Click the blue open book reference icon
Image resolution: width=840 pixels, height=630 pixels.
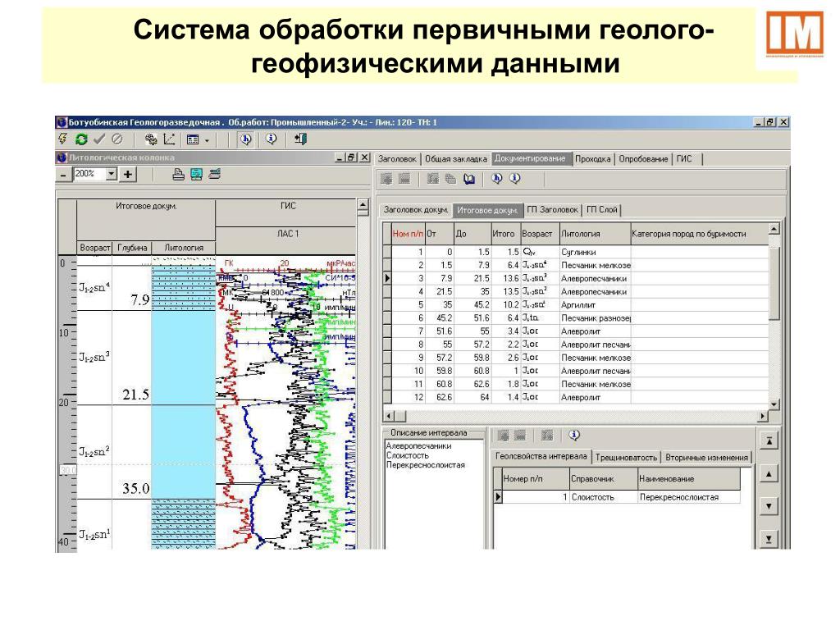point(469,178)
